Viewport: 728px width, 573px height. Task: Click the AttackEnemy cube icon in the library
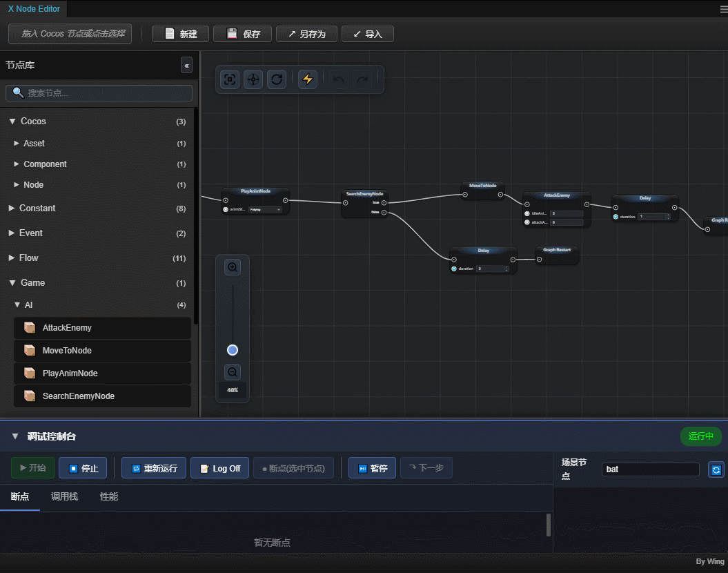(30, 328)
